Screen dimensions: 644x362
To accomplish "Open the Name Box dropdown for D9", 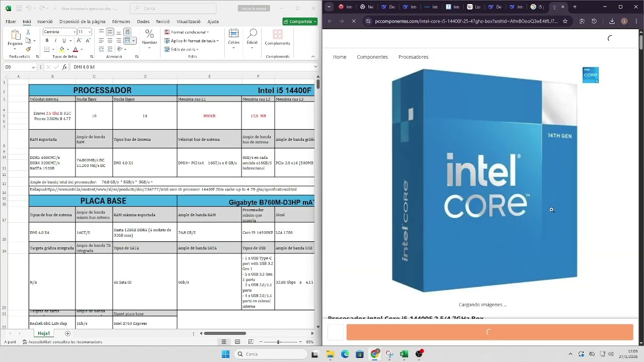I will [x=34, y=67].
